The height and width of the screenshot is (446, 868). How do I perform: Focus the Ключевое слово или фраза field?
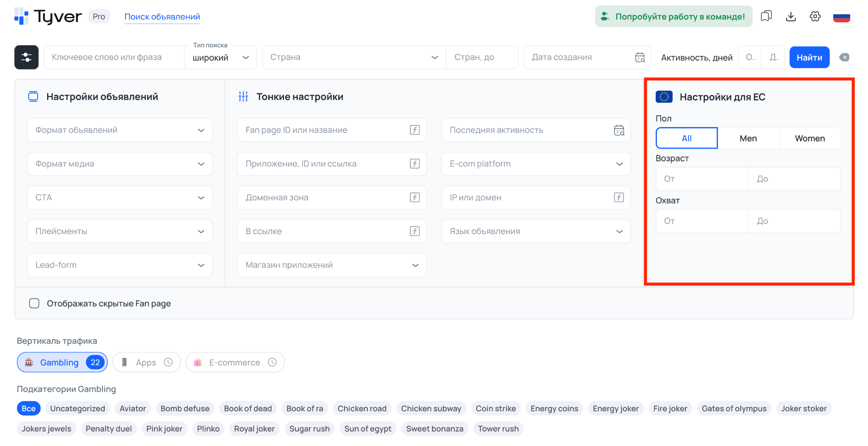[x=114, y=57]
